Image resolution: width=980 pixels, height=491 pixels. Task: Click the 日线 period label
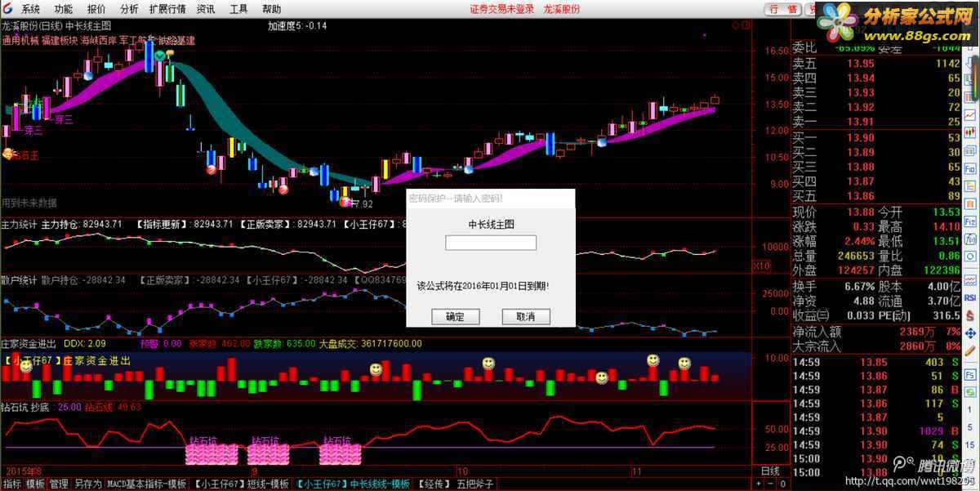771,471
